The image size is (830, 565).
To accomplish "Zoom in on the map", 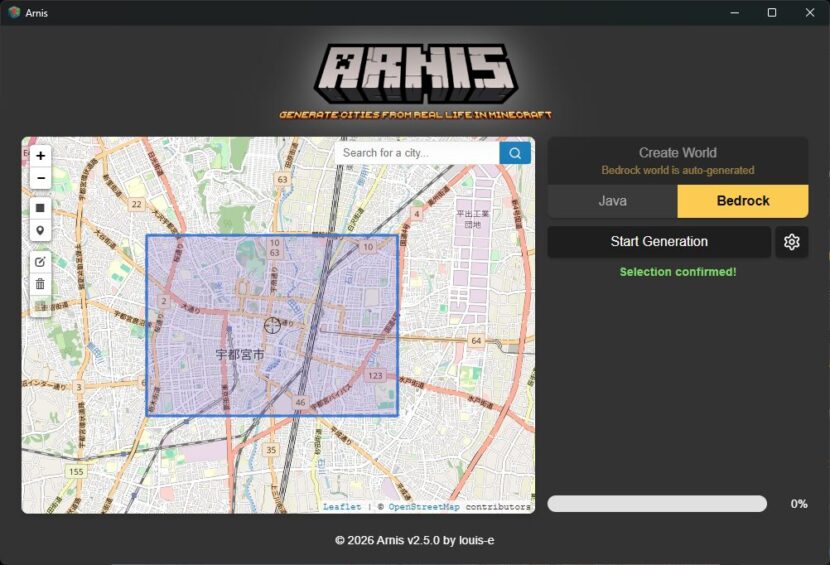I will 40,156.
